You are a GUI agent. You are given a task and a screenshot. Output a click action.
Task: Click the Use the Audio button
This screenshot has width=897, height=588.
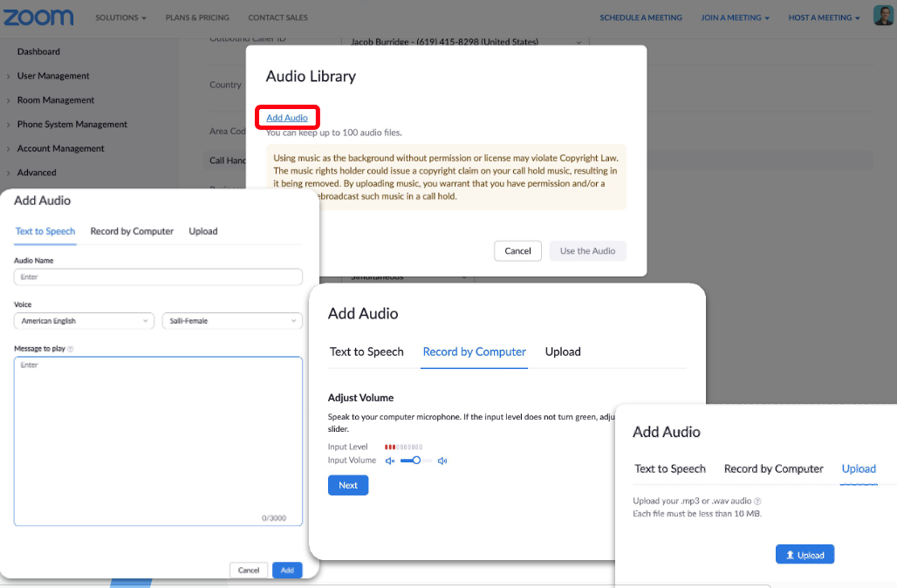[x=587, y=251]
